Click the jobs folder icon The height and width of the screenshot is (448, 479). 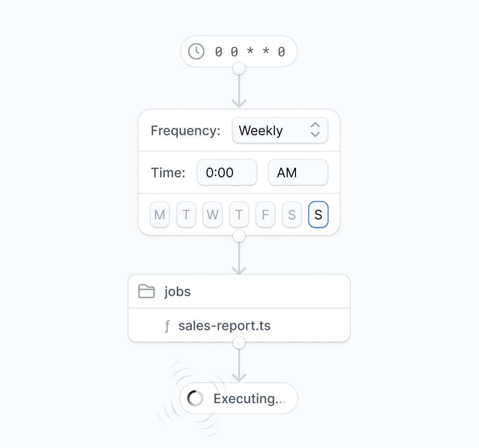[x=146, y=291]
